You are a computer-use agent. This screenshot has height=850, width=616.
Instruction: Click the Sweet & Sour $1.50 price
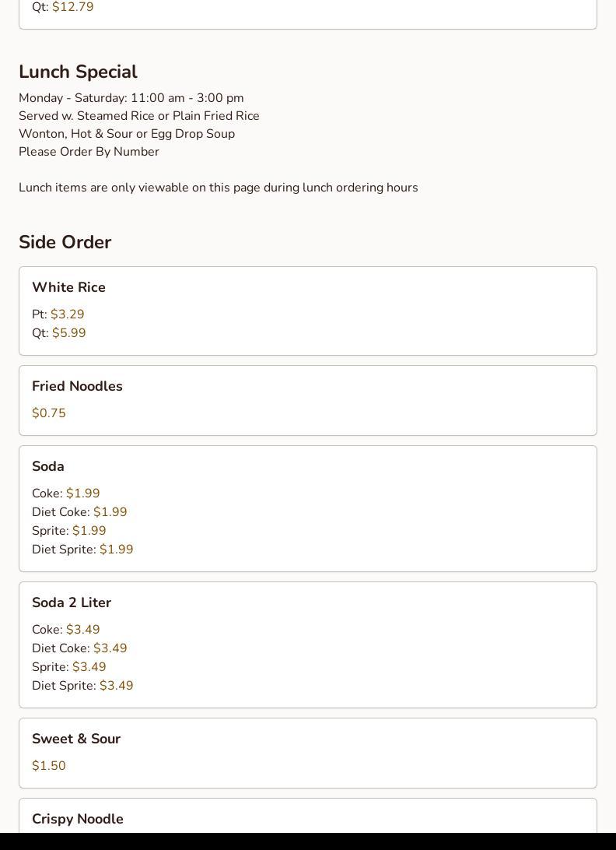(x=49, y=766)
